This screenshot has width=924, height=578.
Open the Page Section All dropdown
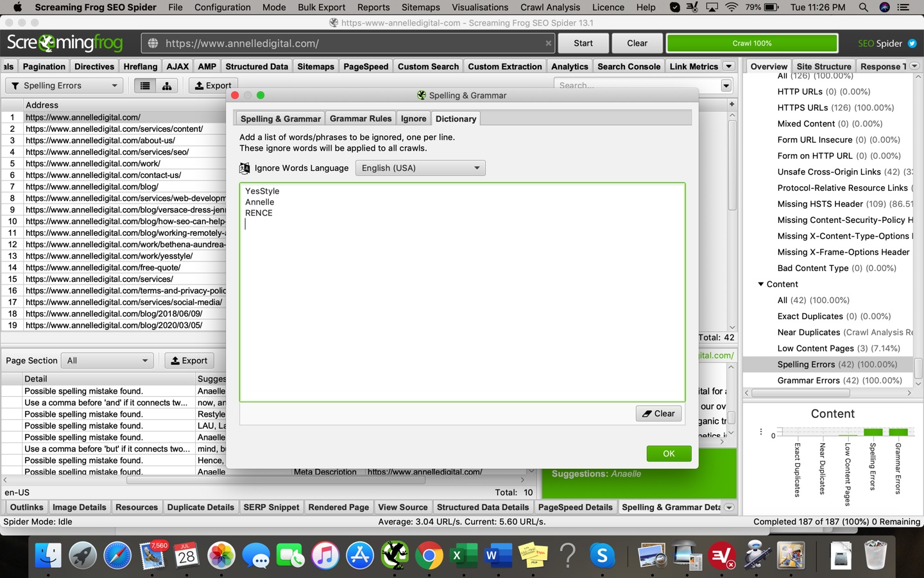(107, 360)
